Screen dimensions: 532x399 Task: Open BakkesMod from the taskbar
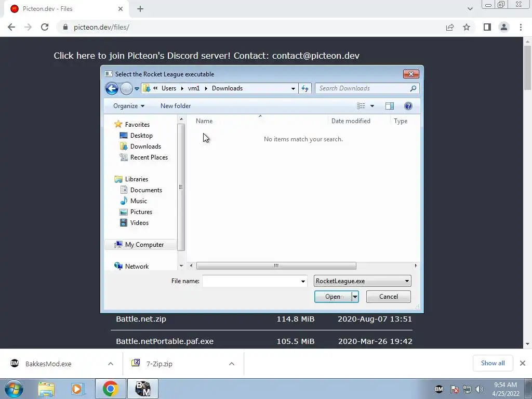coord(142,389)
